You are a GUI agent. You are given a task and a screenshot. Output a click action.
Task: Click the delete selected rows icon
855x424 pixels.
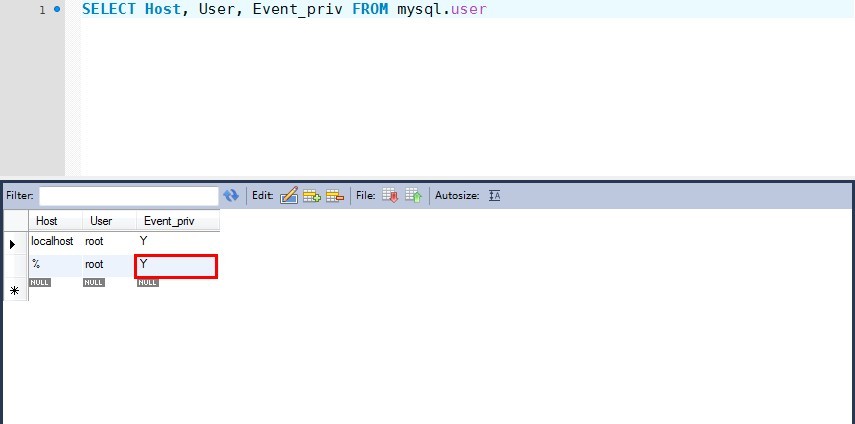(x=335, y=196)
